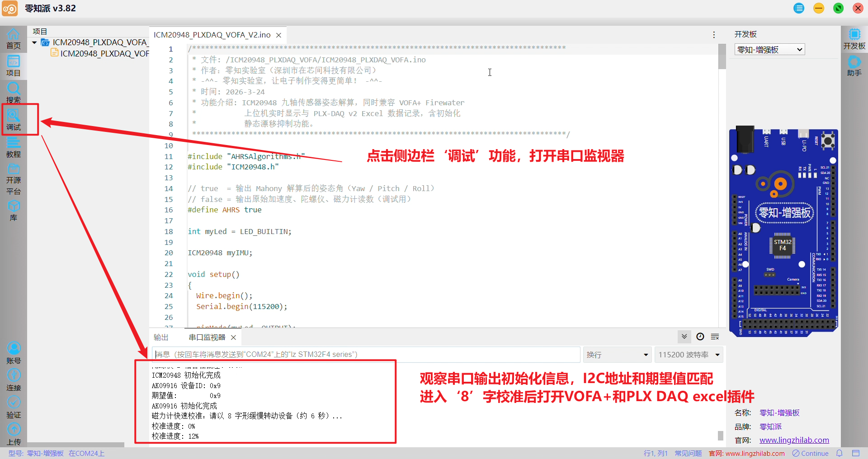Image resolution: width=868 pixels, height=459 pixels.
Task: Click the notification bell in status bar
Action: [x=840, y=453]
